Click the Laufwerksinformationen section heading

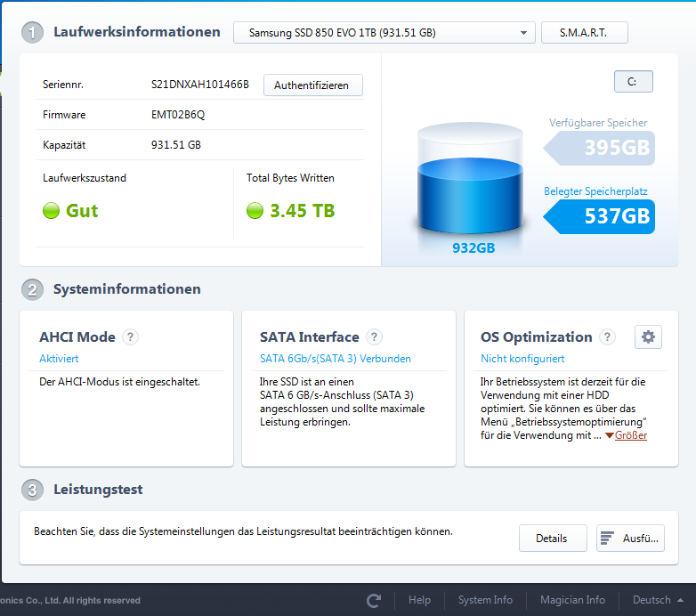click(137, 32)
